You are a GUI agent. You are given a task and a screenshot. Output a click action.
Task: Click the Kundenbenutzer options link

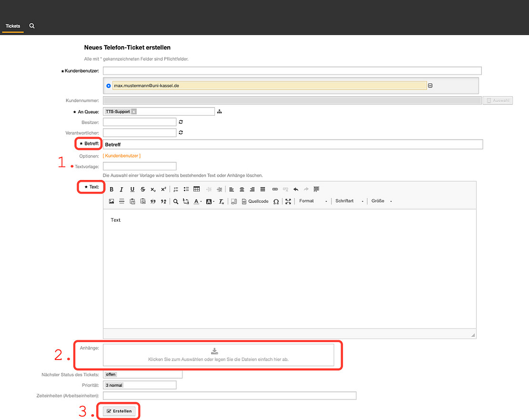click(122, 156)
